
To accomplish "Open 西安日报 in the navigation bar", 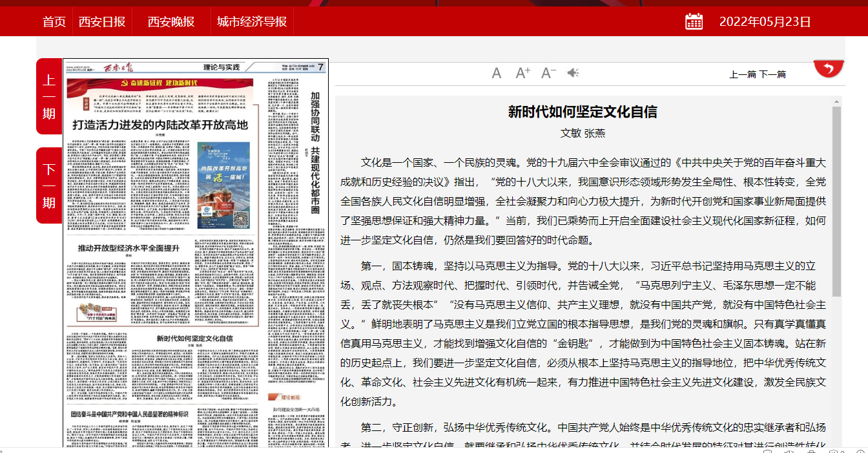I will click(102, 21).
